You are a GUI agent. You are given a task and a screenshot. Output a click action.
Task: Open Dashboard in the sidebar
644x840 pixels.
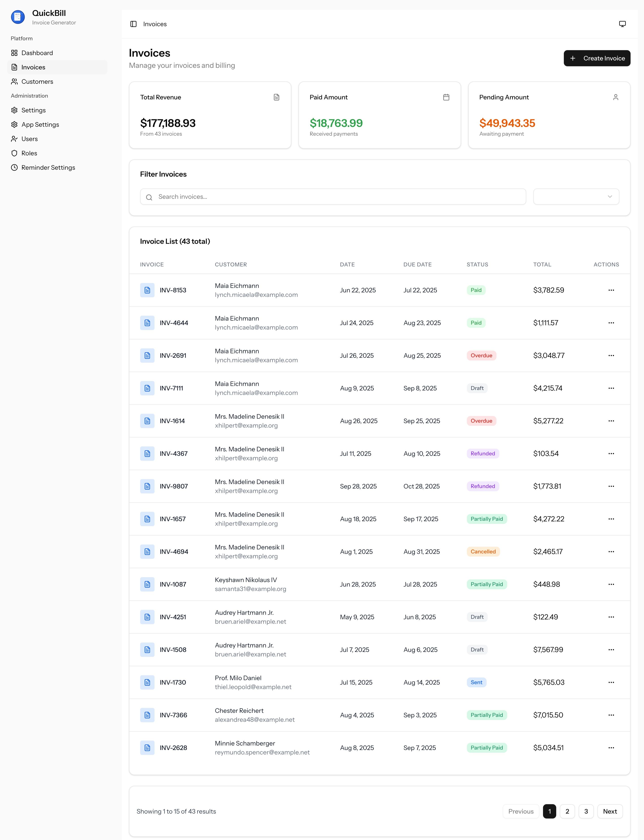[37, 53]
